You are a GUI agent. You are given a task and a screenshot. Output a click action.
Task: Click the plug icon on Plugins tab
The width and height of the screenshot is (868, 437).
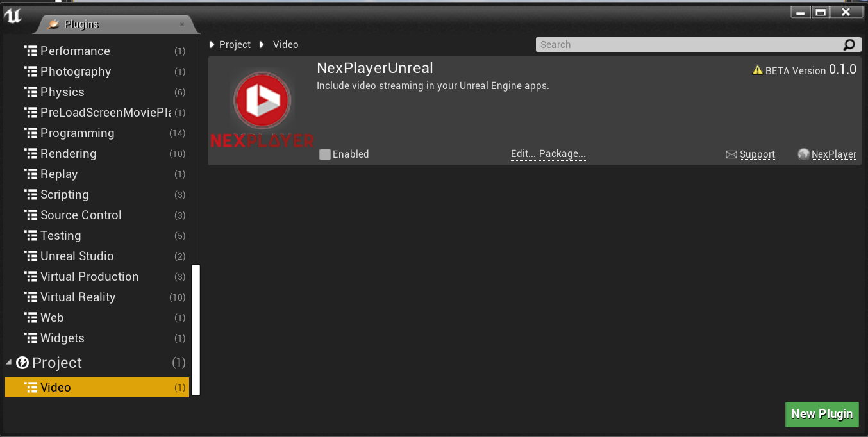tap(54, 24)
